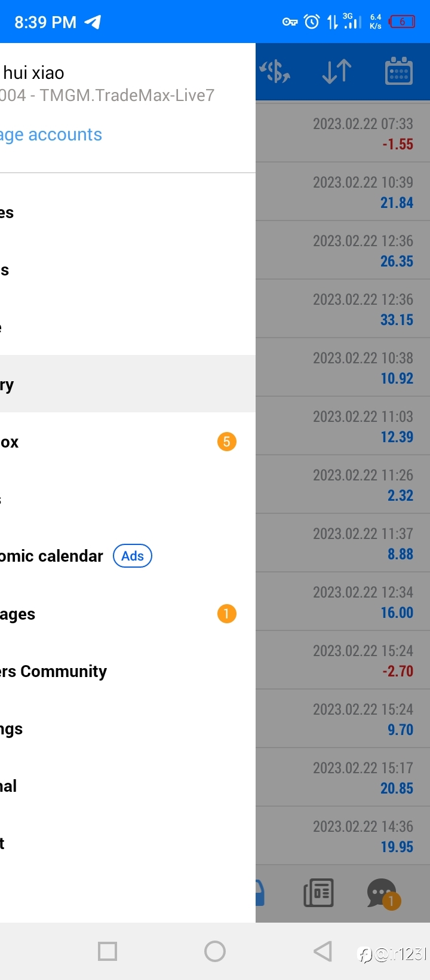430x980 pixels.
Task: Select the highlighted History menu row
Action: (x=128, y=384)
